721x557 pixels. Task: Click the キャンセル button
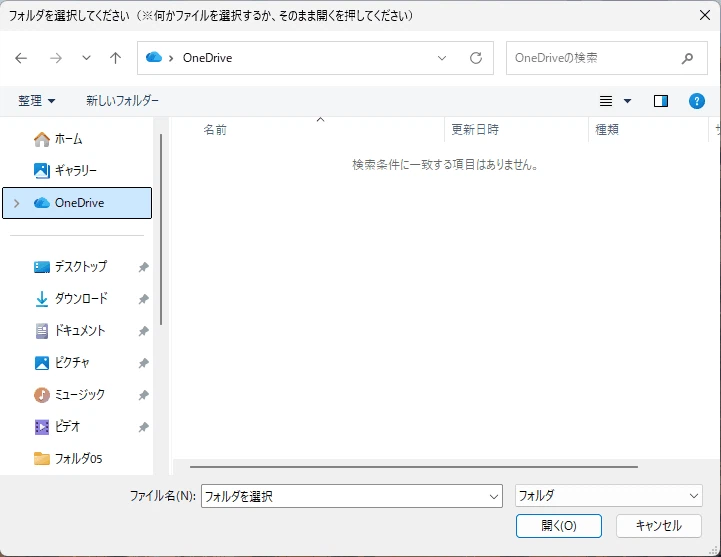point(658,526)
